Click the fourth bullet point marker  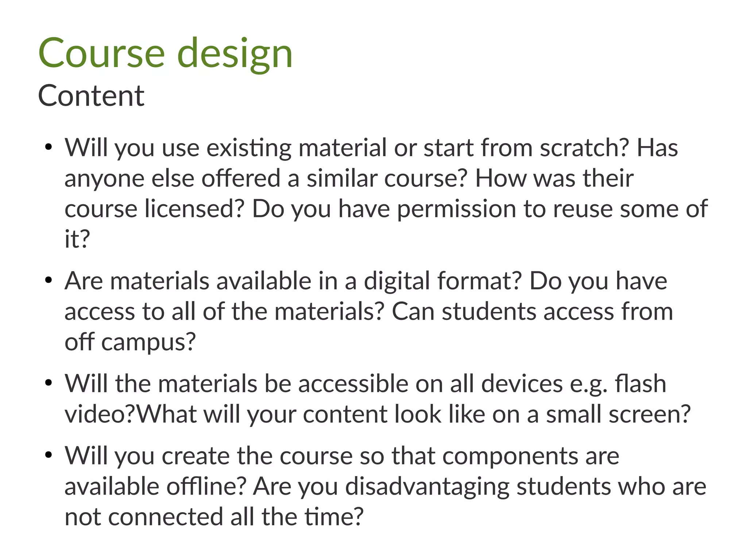48,456
